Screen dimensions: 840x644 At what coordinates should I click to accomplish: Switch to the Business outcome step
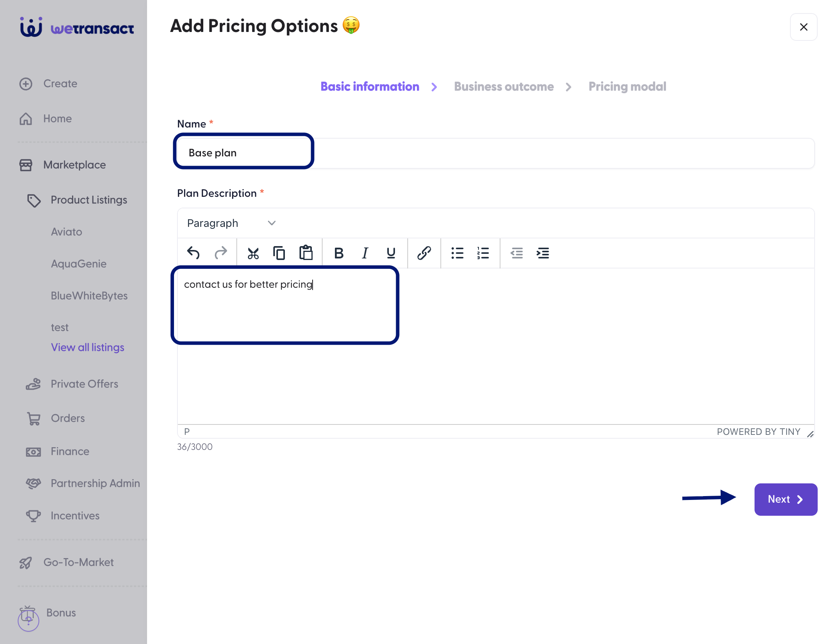click(x=504, y=87)
